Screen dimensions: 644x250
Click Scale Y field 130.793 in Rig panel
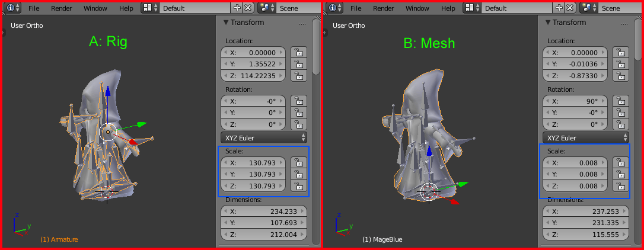[253, 174]
